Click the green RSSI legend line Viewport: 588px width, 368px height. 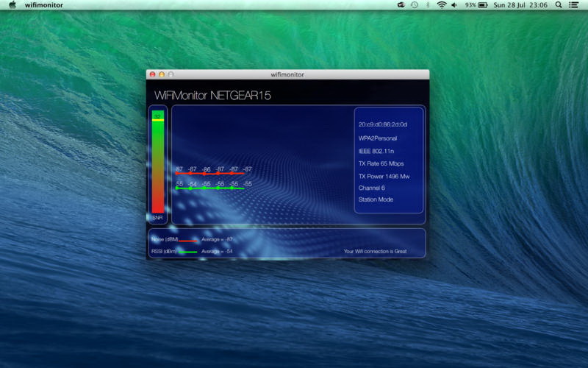point(188,252)
